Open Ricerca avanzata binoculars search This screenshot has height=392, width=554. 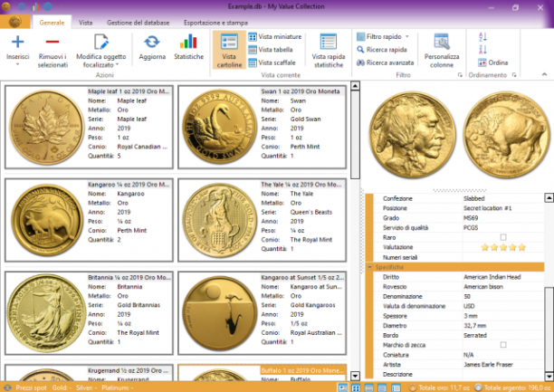point(385,62)
